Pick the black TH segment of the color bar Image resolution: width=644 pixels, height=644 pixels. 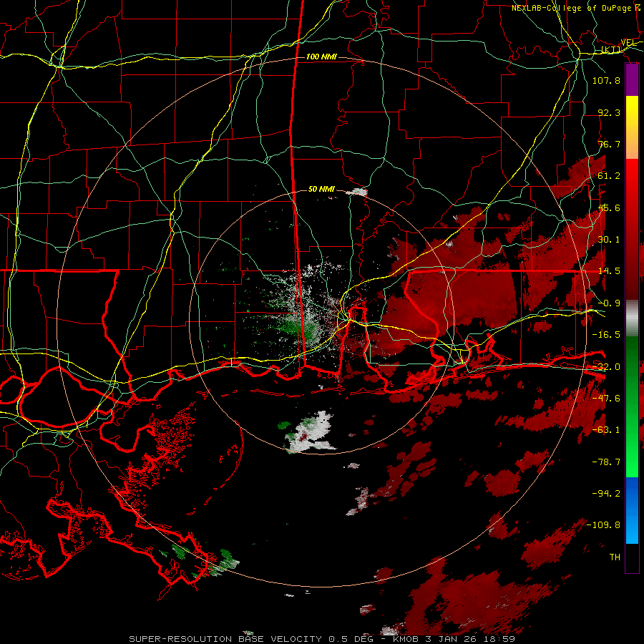pos(632,557)
